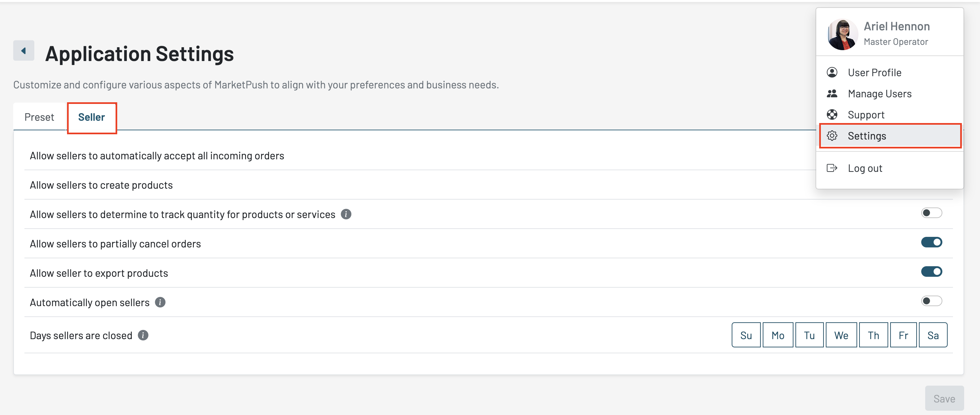Turn off seller export products toggle
This screenshot has height=415, width=980.
tap(931, 271)
